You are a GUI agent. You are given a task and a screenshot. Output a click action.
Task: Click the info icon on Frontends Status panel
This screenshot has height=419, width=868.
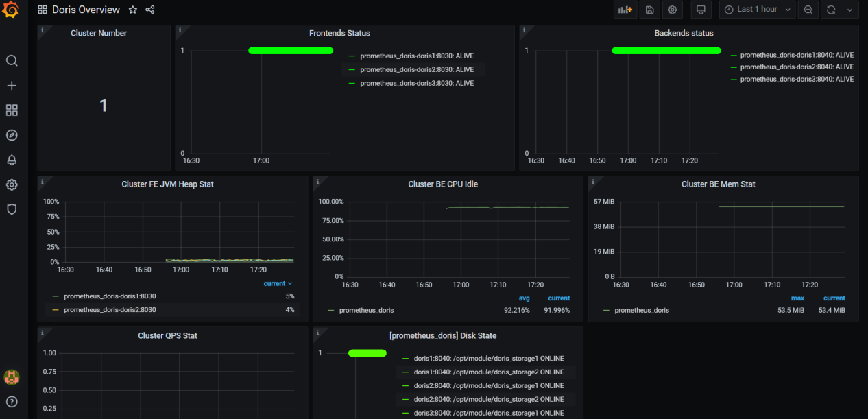pos(180,30)
